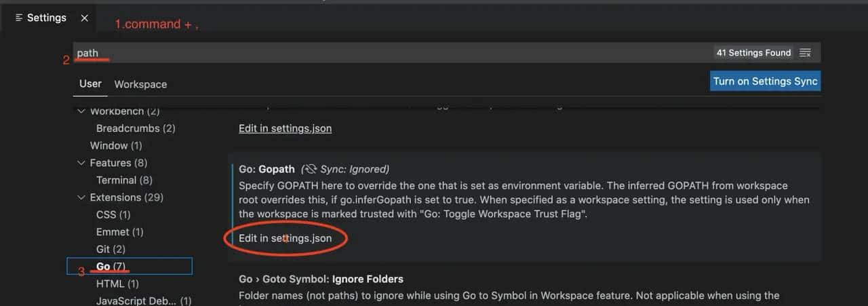Open Edit in settings.json under Go: Gopath
Screen dimensions: 868x306
click(285, 238)
